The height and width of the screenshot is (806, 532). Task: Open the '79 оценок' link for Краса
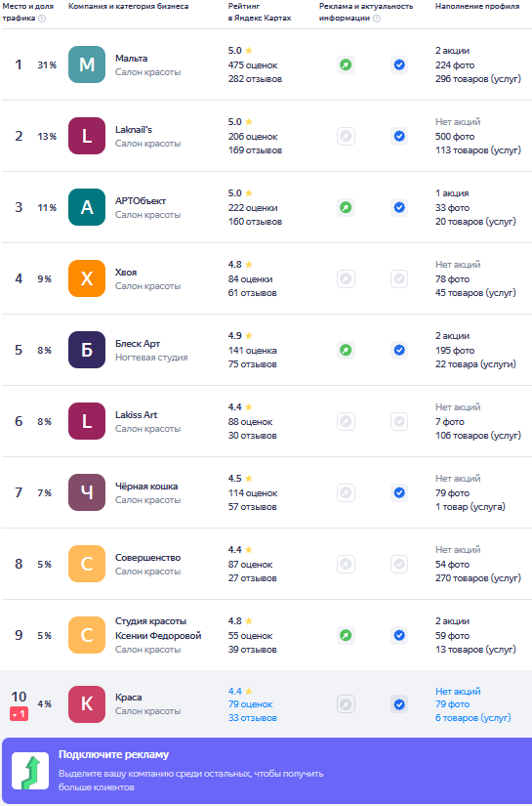(251, 704)
